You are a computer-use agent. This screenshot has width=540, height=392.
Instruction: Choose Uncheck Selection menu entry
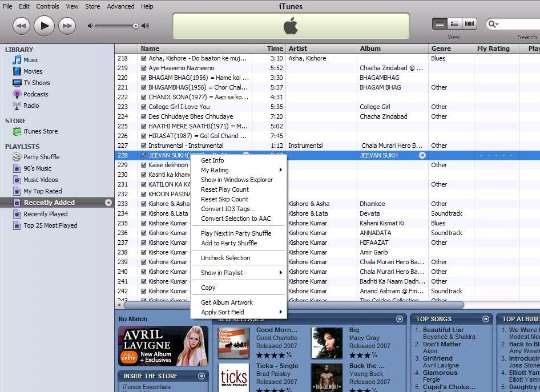[225, 258]
